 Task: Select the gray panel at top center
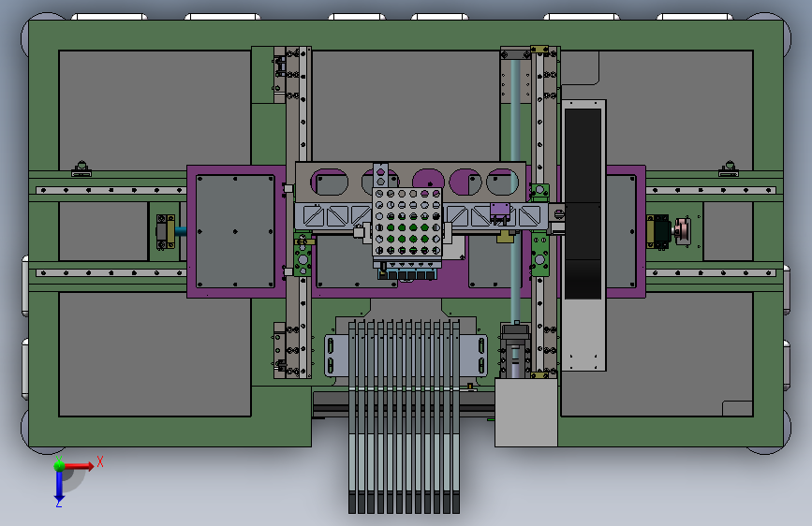click(x=406, y=106)
